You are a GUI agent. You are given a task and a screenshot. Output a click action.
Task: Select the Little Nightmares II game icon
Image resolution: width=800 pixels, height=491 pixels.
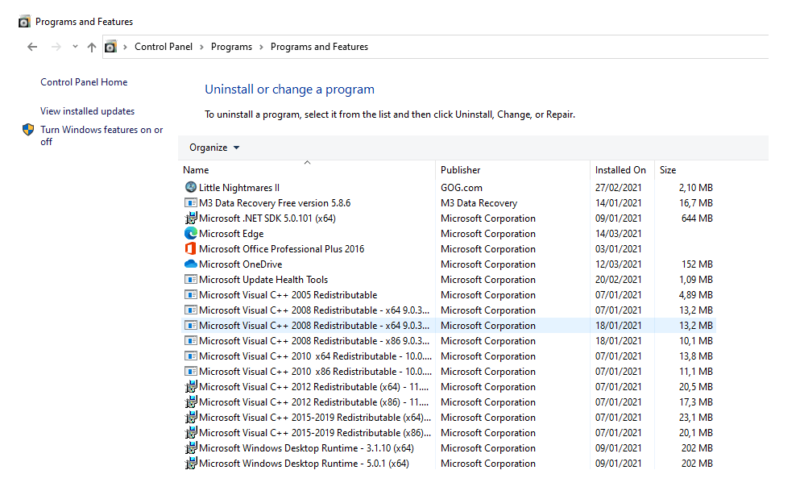pos(191,187)
